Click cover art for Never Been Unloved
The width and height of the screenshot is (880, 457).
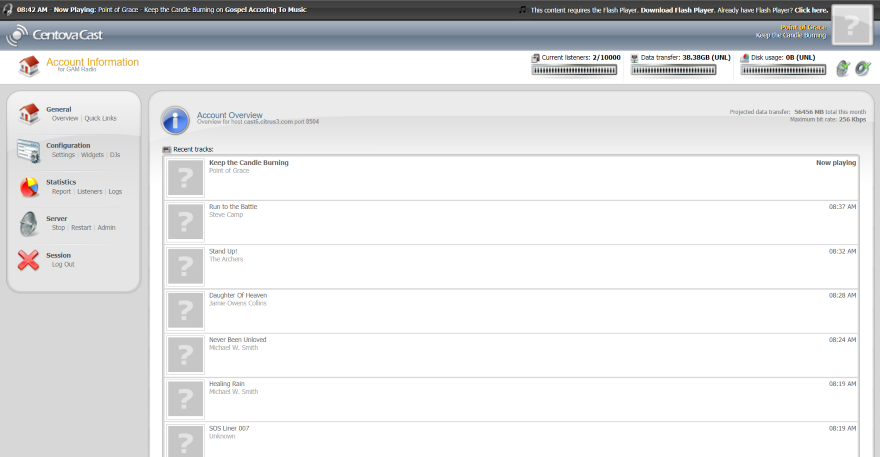[x=185, y=355]
